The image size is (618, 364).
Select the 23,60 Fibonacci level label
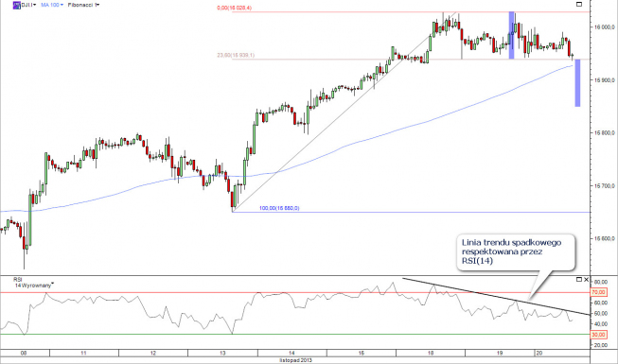pyautogui.click(x=236, y=56)
